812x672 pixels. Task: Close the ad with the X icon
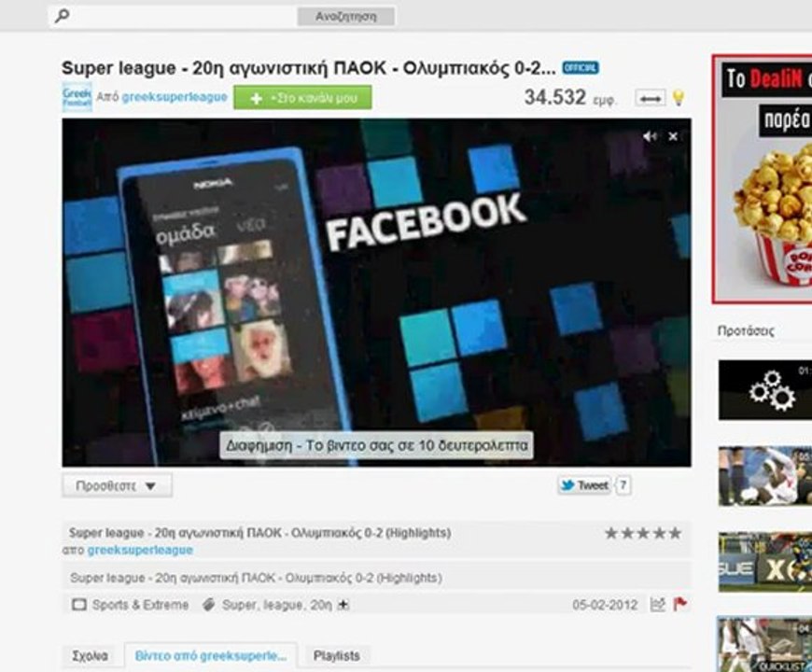pos(673,136)
